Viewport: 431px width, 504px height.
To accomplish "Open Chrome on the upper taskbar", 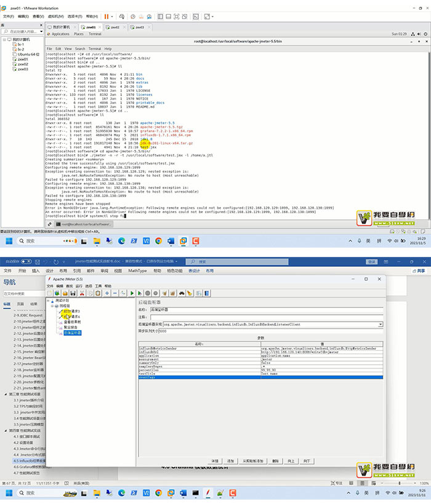I will coord(159,241).
